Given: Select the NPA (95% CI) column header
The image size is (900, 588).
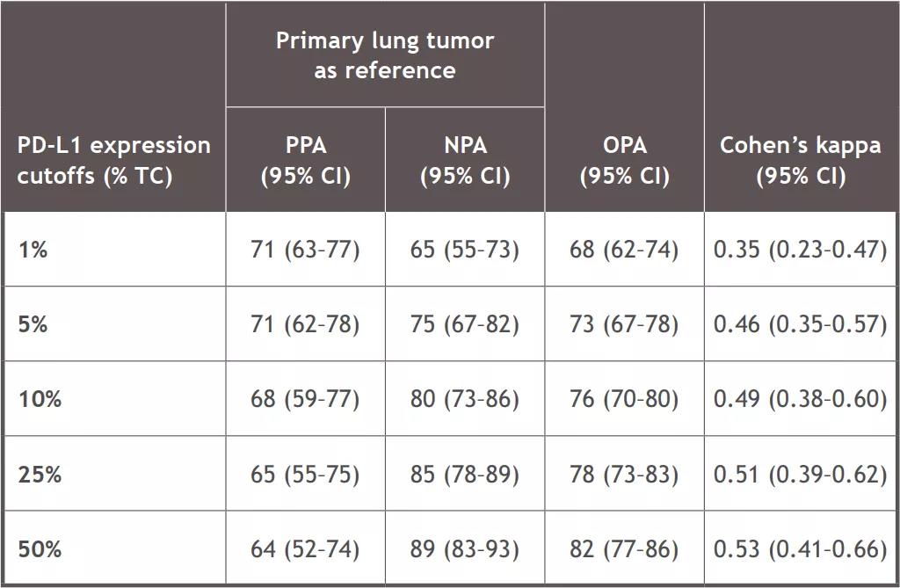Looking at the screenshot, I should 465,160.
